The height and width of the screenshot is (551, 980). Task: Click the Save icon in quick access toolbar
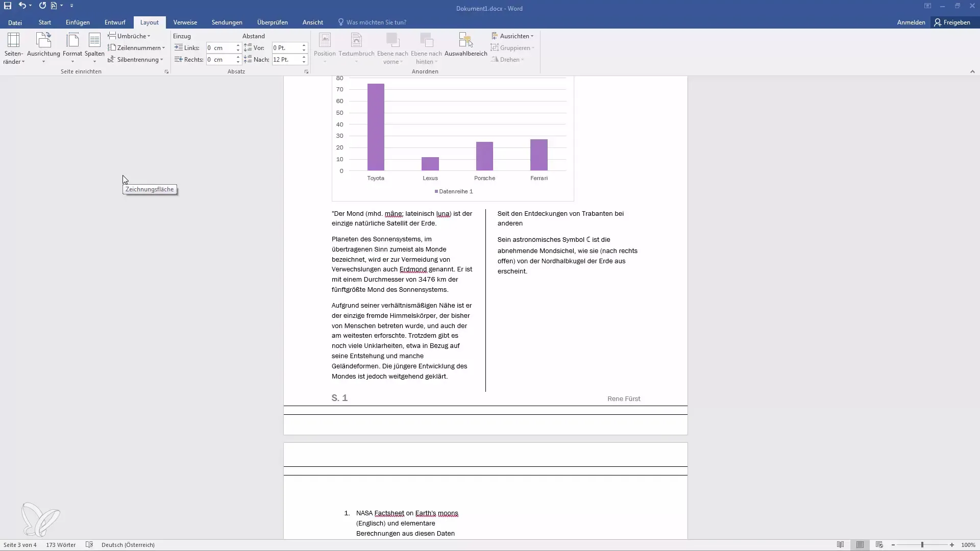pyautogui.click(x=8, y=6)
